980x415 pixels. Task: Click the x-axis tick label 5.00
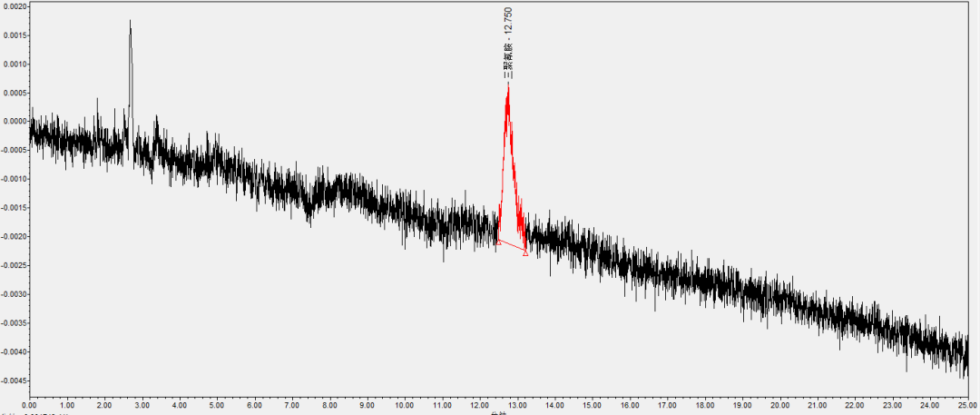coord(218,405)
